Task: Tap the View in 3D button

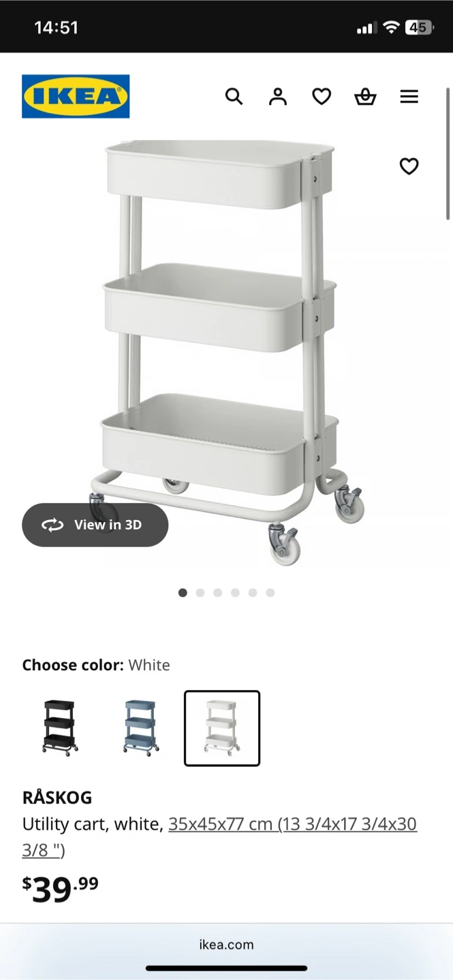Action: coord(95,525)
